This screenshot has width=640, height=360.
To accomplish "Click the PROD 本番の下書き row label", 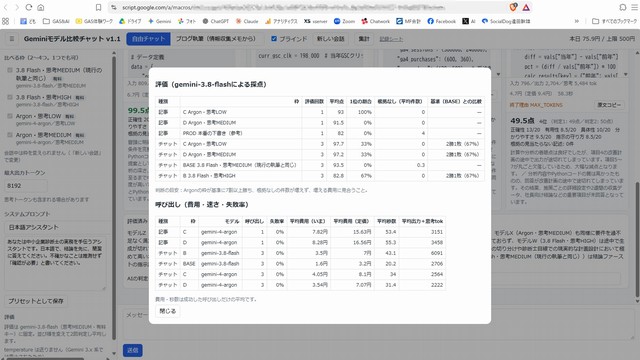I will (213, 133).
